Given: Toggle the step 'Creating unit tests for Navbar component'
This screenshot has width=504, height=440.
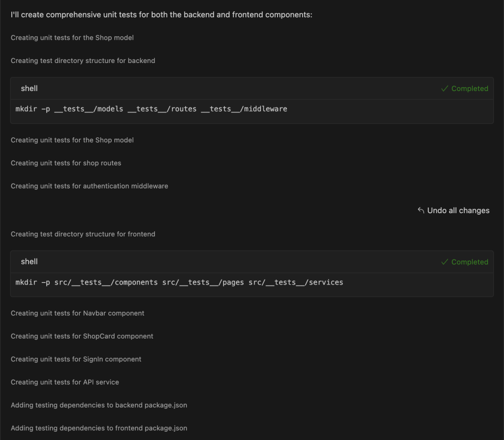Looking at the screenshot, I should click(77, 313).
